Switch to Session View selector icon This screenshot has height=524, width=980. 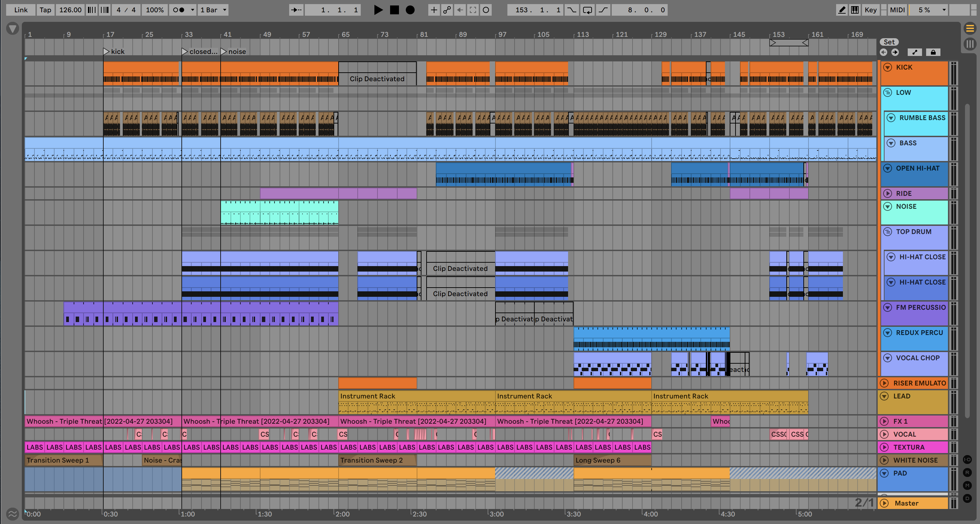pyautogui.click(x=970, y=44)
